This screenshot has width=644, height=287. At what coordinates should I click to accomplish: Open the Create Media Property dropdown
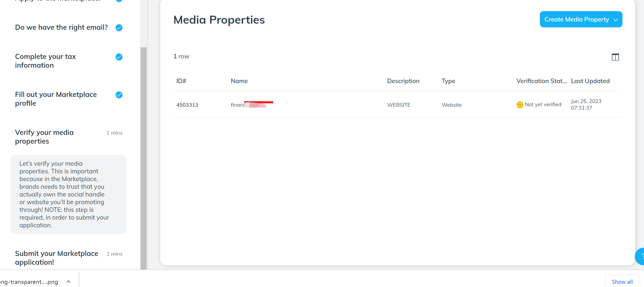tap(581, 19)
